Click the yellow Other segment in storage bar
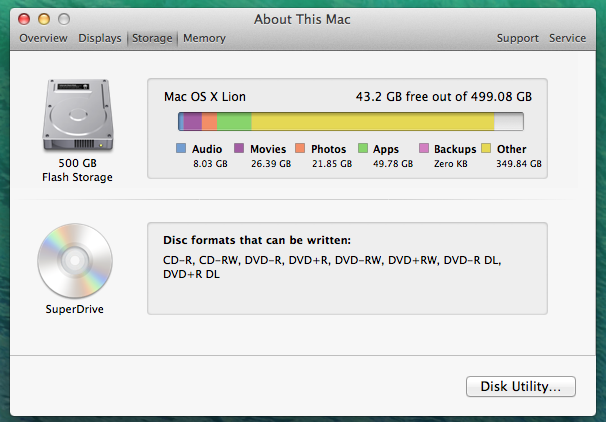 [x=372, y=121]
